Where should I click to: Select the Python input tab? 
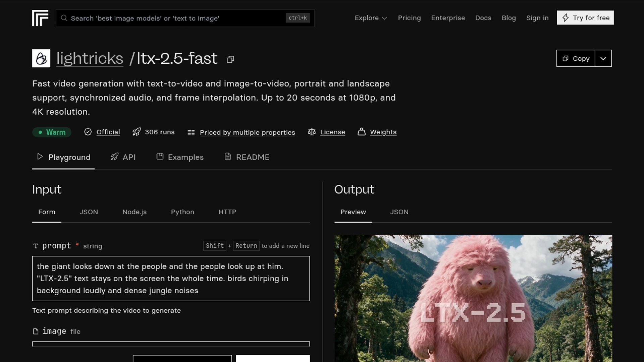[182, 212]
